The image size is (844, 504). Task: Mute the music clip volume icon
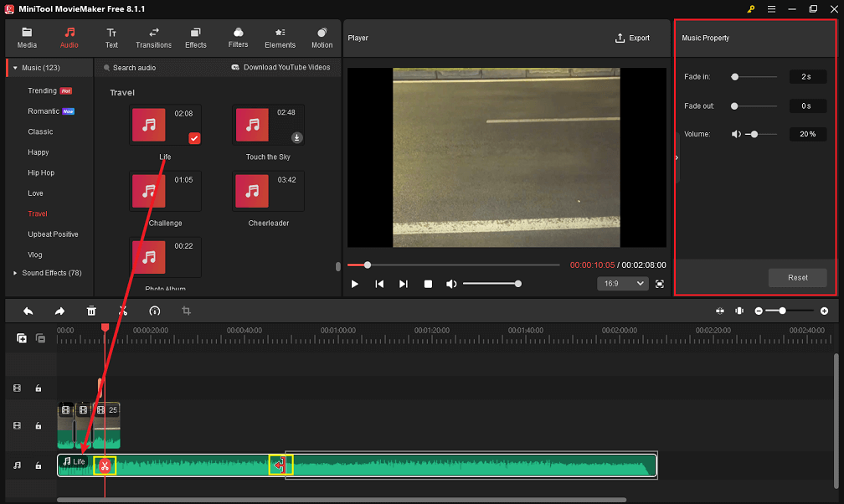pyautogui.click(x=736, y=134)
